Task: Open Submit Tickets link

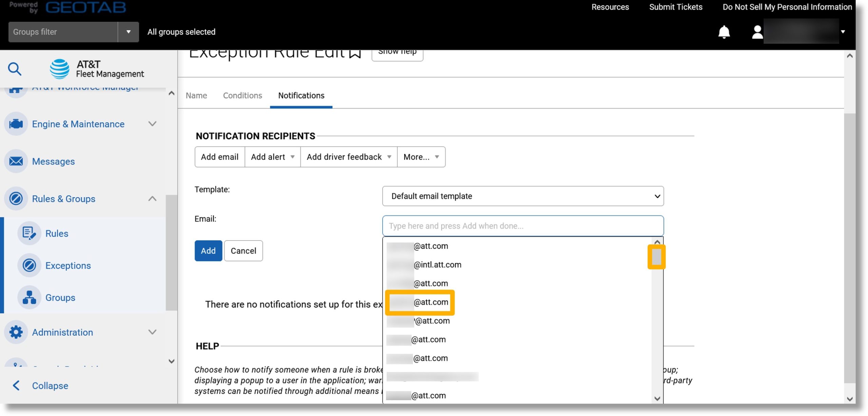Action: click(675, 7)
